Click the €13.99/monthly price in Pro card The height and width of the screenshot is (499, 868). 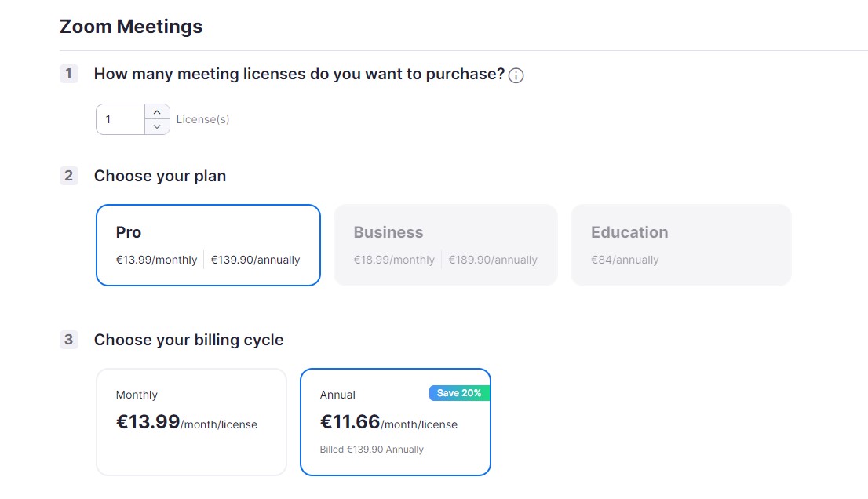156,260
